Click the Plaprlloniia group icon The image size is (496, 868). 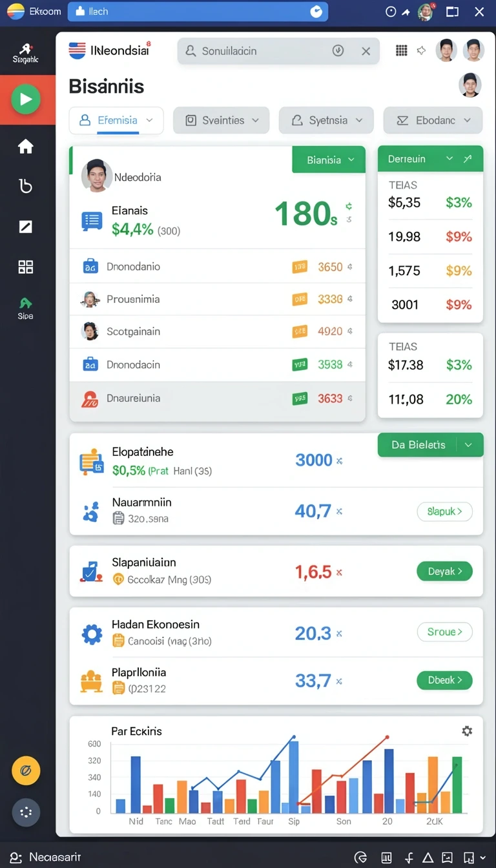coord(91,681)
